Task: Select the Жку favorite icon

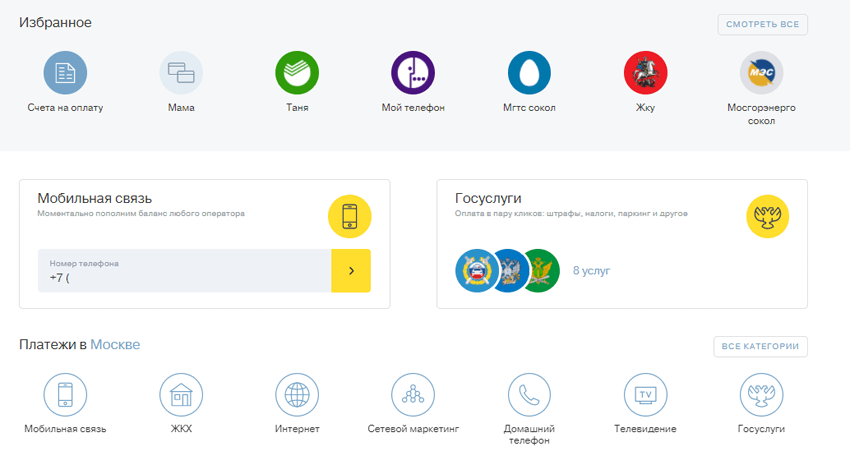Action: coord(645,73)
